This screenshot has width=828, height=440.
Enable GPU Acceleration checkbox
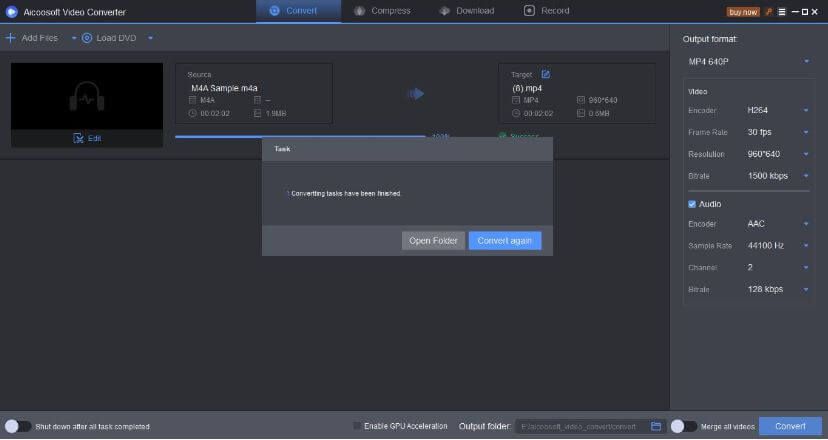click(x=357, y=426)
